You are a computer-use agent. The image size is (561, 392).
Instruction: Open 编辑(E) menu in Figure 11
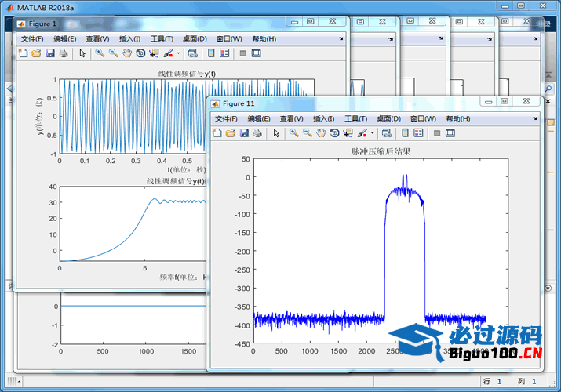pos(259,118)
